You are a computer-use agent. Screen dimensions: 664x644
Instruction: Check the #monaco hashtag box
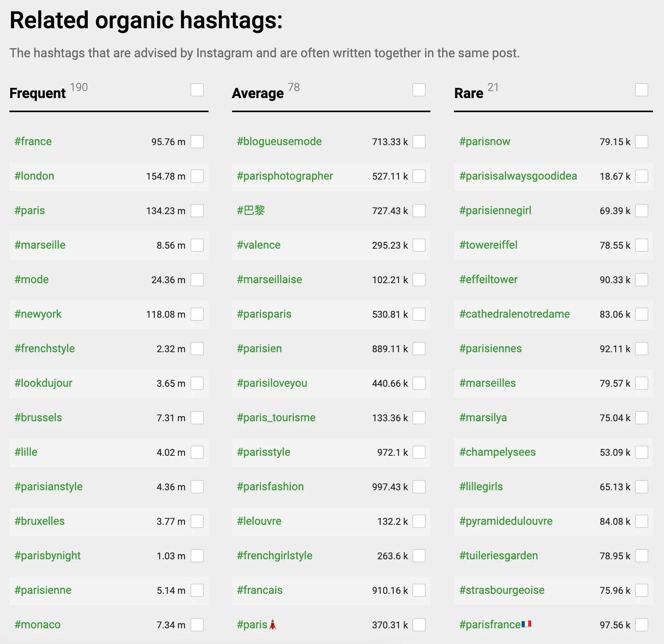[x=197, y=625]
